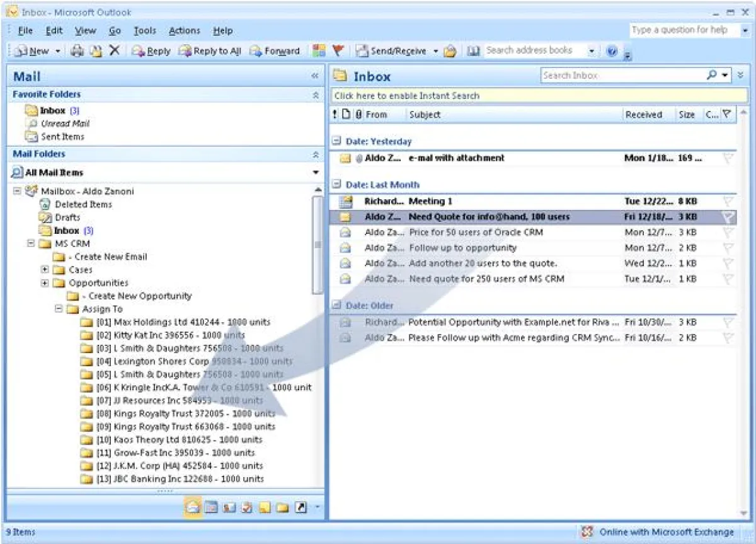Screen dimensions: 756x544
Task: Toggle flag on 'Price for 50 users' message
Action: [728, 232]
